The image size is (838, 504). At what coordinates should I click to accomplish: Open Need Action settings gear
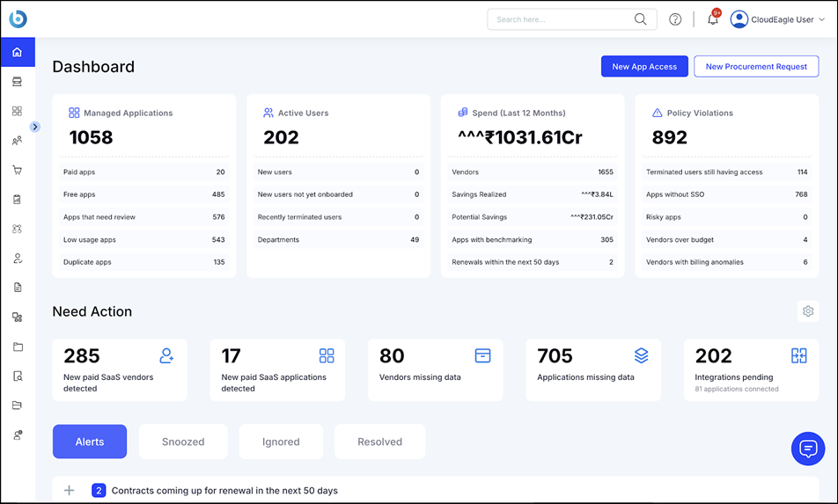point(808,311)
